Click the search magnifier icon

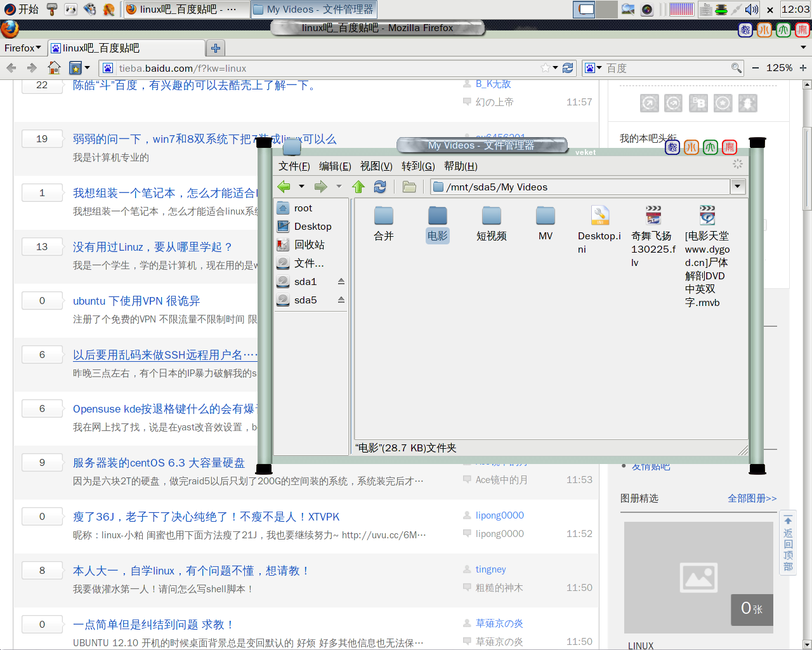pyautogui.click(x=736, y=68)
